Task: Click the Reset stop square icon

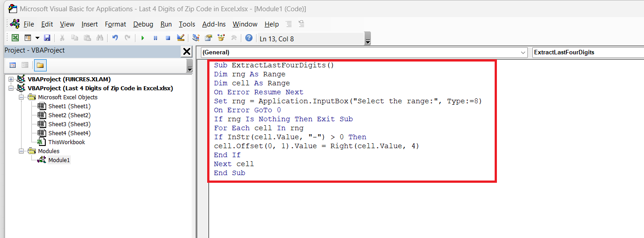Action: [168, 38]
